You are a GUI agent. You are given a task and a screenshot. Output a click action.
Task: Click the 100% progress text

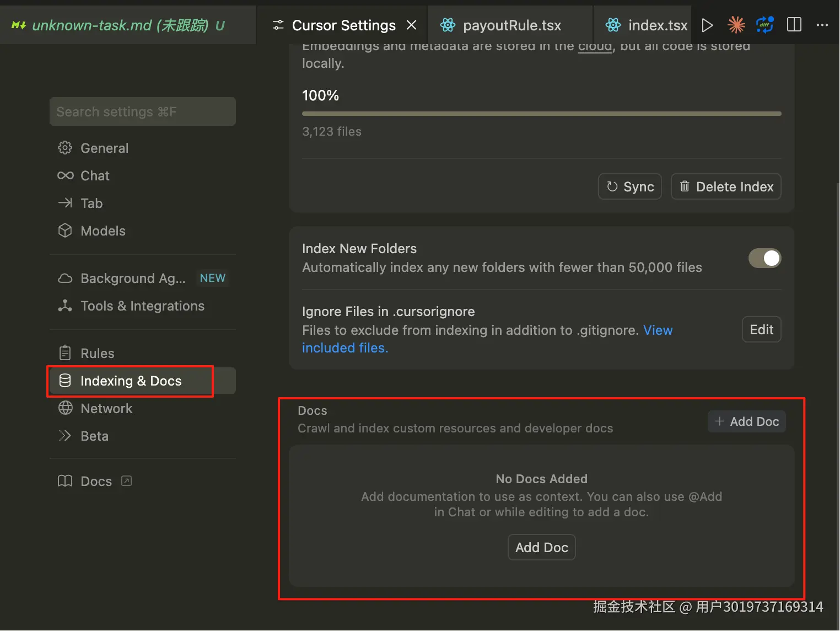click(x=320, y=95)
